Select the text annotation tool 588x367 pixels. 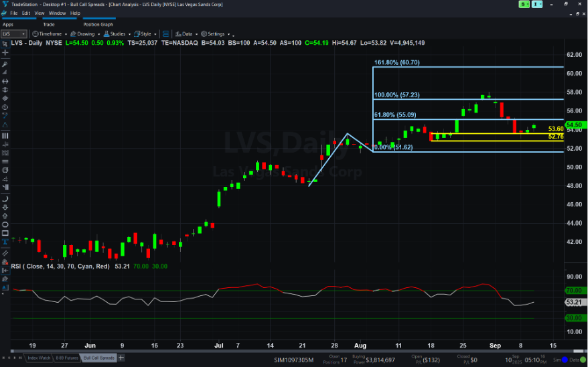click(x=5, y=242)
